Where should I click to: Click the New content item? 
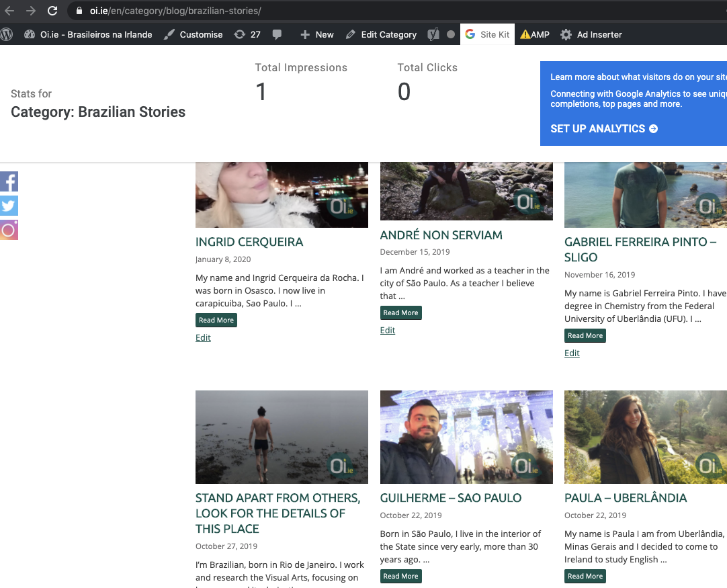pyautogui.click(x=317, y=34)
